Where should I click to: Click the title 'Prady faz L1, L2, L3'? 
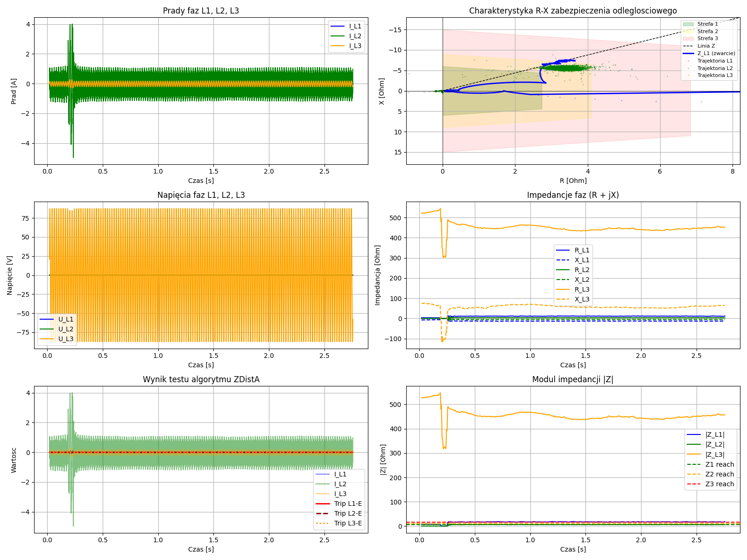pyautogui.click(x=201, y=11)
